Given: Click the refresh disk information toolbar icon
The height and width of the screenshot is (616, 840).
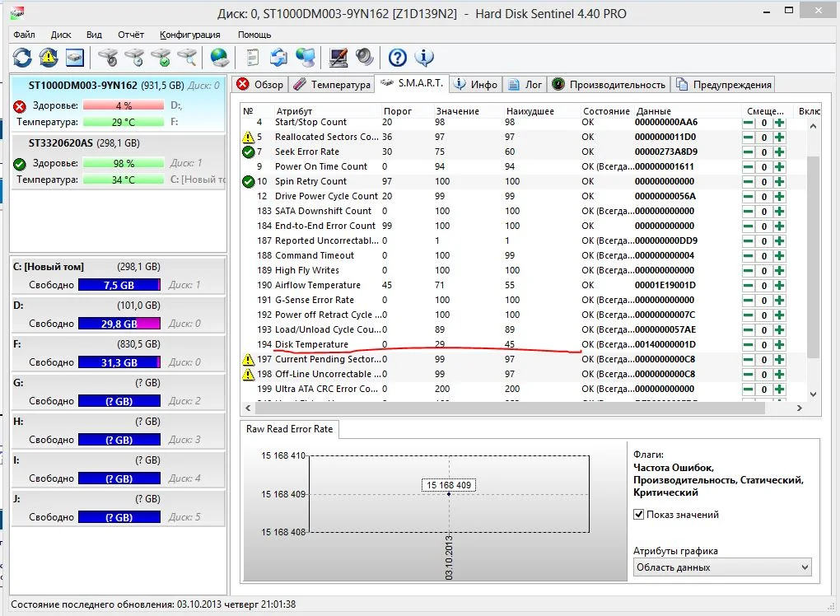Looking at the screenshot, I should pos(22,57).
